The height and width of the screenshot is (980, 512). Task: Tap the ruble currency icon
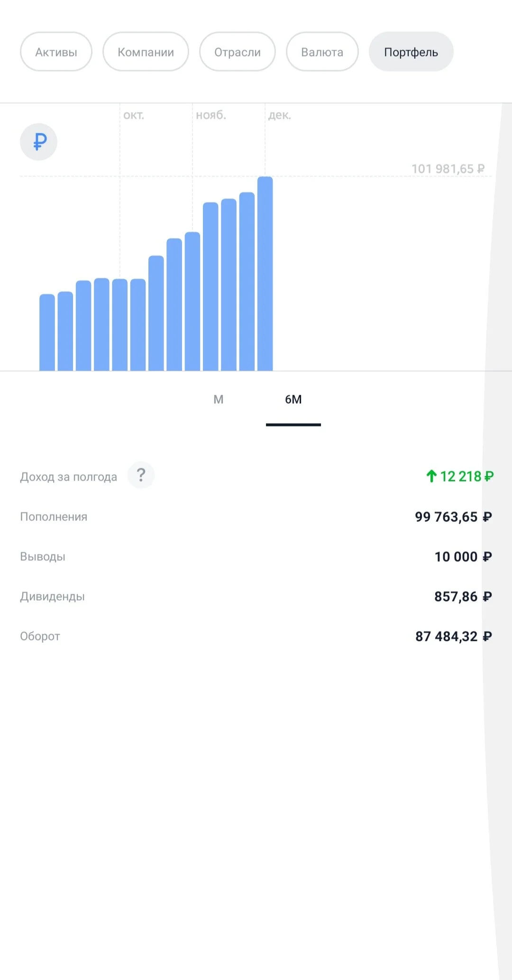38,142
